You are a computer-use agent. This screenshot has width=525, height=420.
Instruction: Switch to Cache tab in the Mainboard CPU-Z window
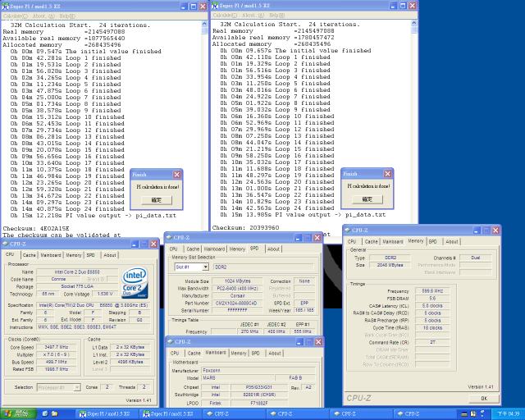click(x=194, y=354)
